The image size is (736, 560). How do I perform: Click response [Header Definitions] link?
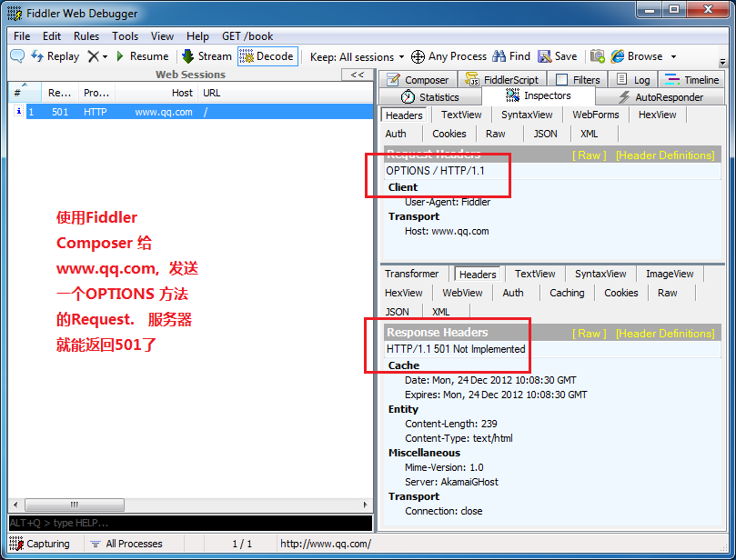point(665,334)
